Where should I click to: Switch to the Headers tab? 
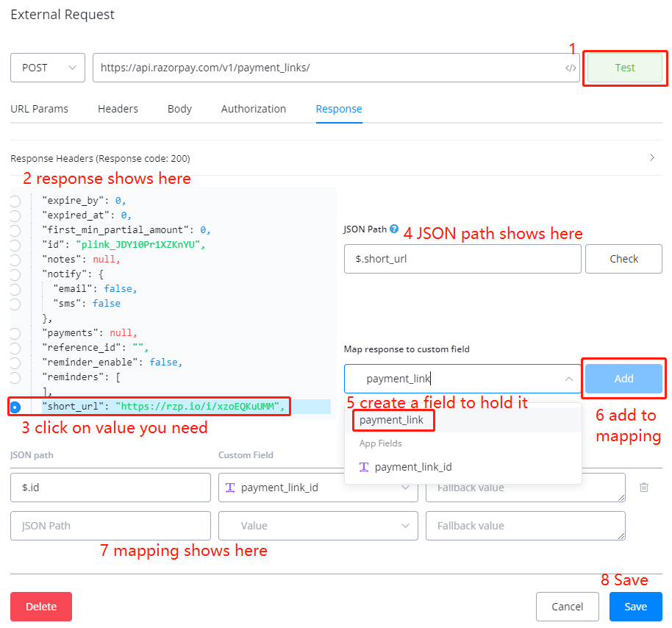(x=118, y=109)
